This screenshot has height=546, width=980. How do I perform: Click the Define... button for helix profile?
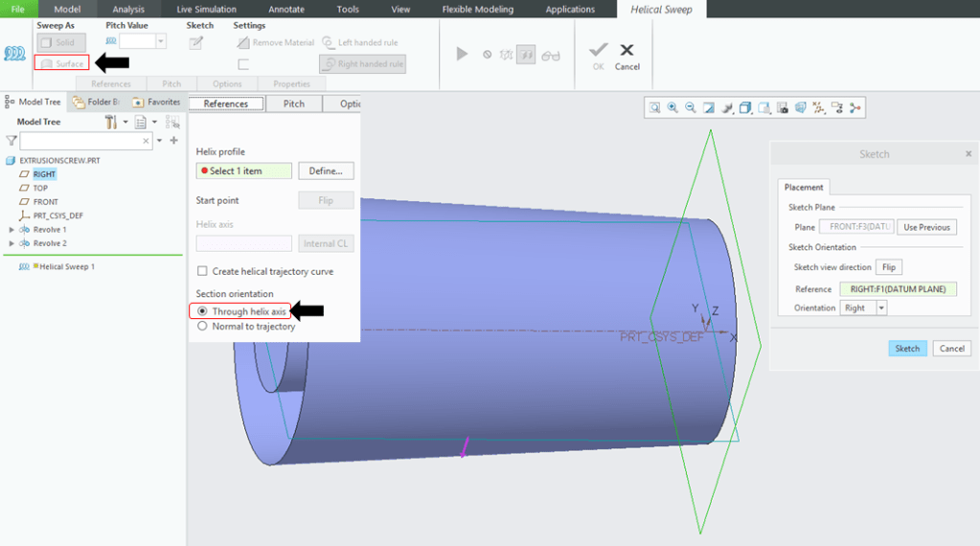pos(326,171)
